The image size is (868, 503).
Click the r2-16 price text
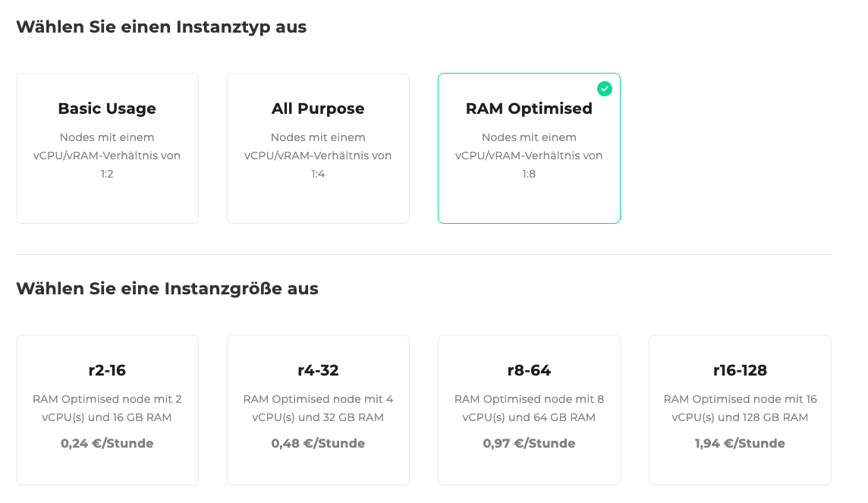(x=107, y=443)
